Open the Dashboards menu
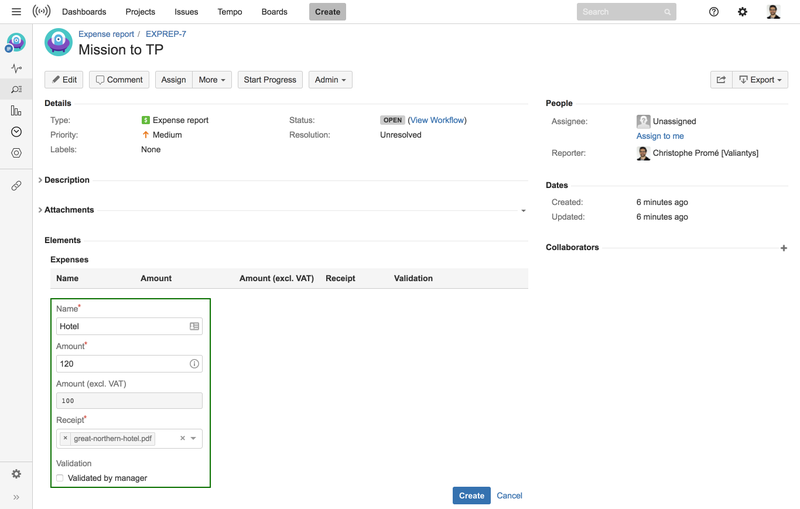Viewport: 800px width, 509px height. click(x=84, y=12)
